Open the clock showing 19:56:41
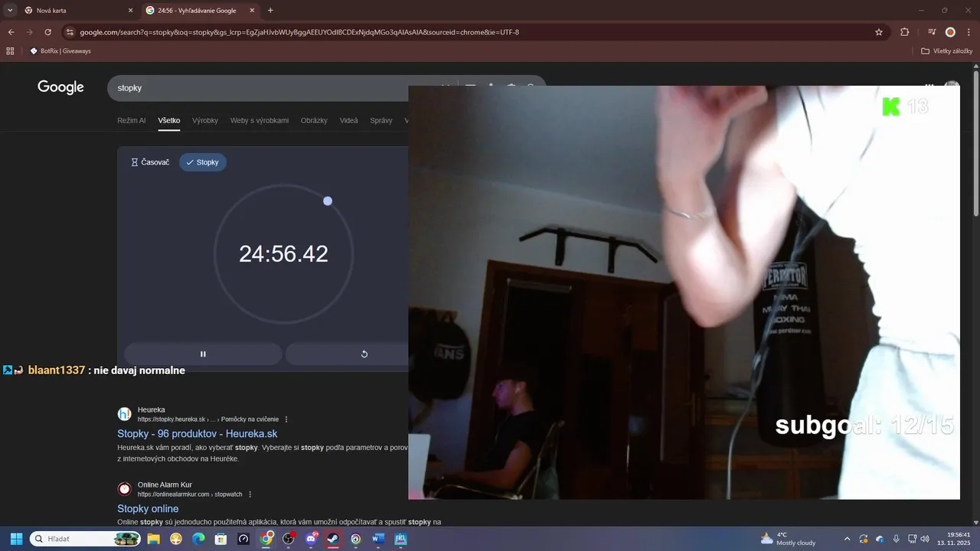 (x=954, y=539)
